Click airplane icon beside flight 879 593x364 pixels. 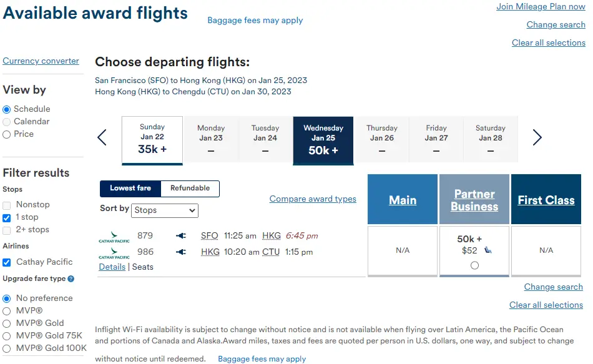point(182,236)
